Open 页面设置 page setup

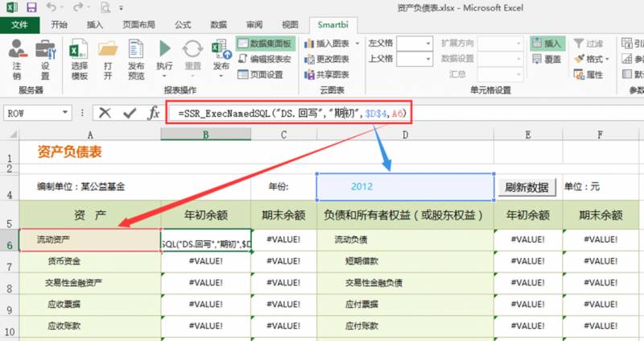pyautogui.click(x=260, y=74)
